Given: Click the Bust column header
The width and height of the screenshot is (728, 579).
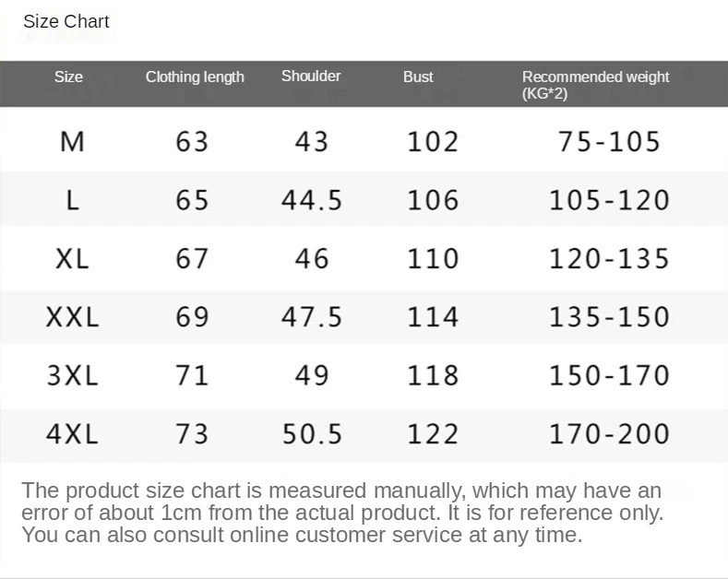Looking at the screenshot, I should tap(418, 77).
